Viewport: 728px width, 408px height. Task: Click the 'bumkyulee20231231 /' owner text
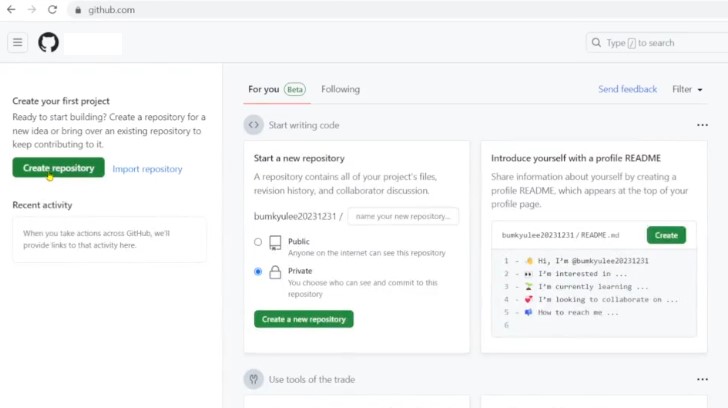298,216
